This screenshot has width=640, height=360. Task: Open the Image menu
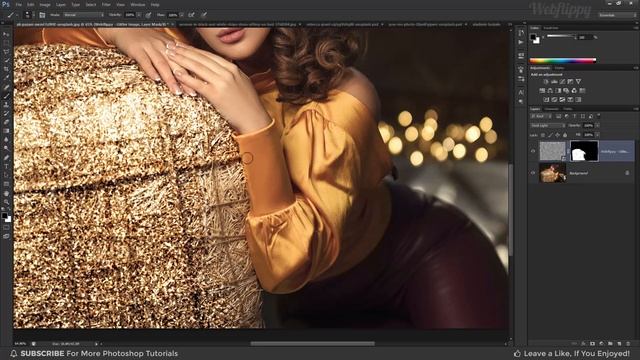(45, 4)
